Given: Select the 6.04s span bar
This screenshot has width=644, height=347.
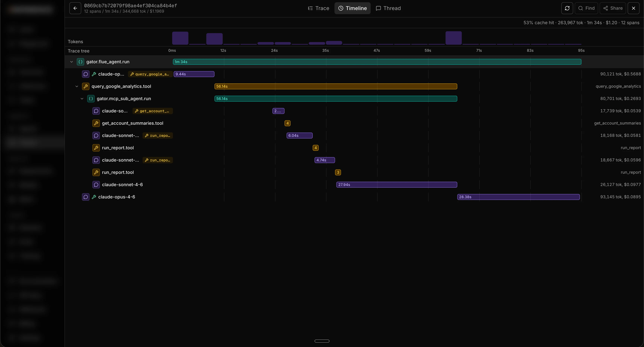Looking at the screenshot, I should pos(299,135).
